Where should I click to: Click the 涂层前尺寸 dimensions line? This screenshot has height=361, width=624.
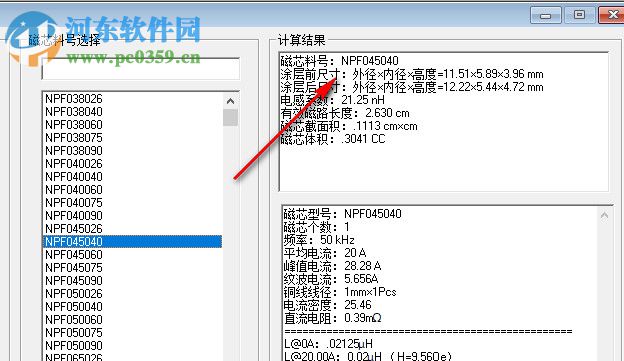pyautogui.click(x=412, y=74)
